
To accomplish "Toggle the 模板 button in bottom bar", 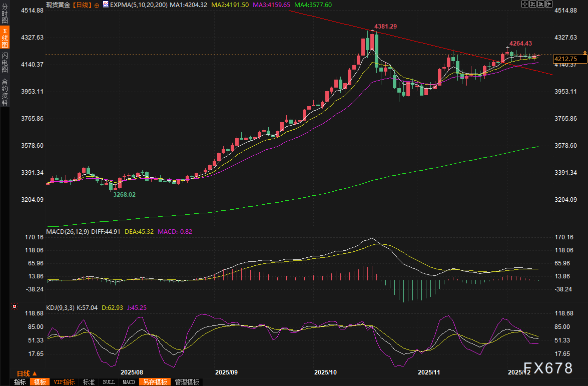I will (x=40, y=382).
